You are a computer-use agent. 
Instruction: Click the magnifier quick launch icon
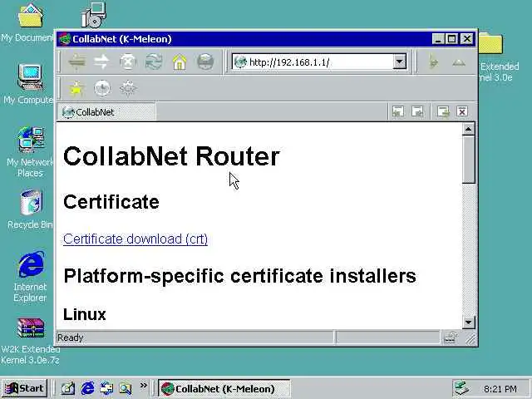[x=126, y=388]
